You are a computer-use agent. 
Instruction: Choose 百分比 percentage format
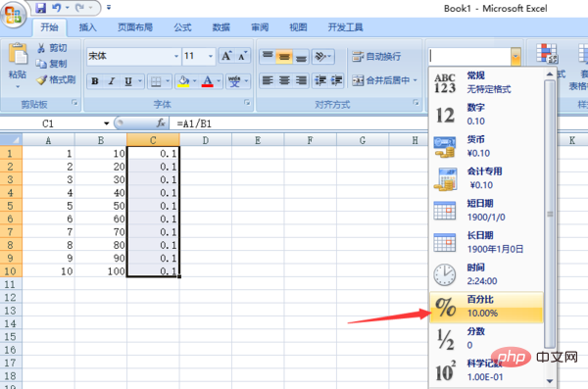coord(486,307)
